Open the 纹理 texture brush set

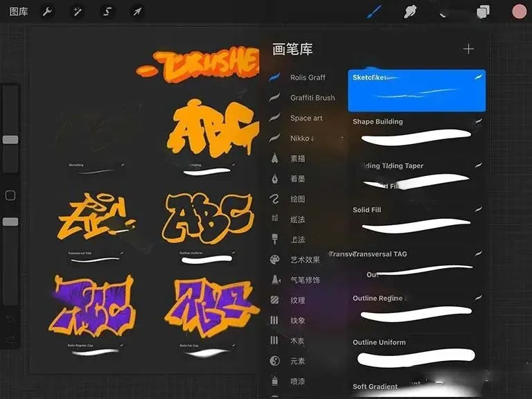[298, 300]
